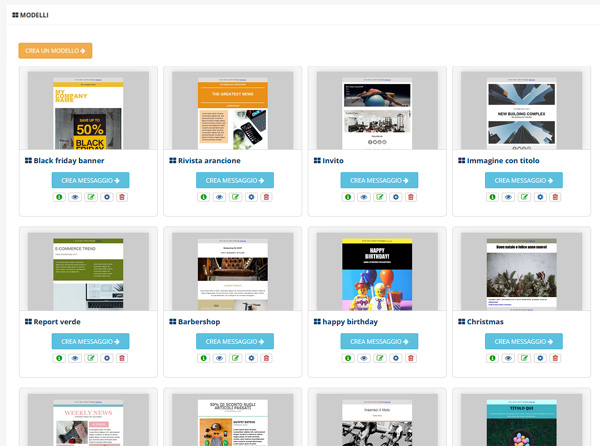Click Crea messaggio under happy birthday

379,341
